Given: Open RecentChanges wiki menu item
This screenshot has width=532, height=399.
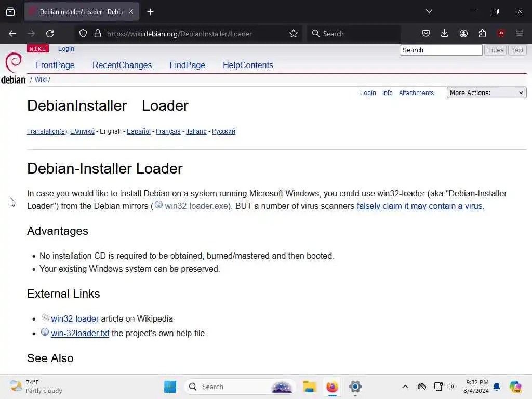Looking at the screenshot, I should click(x=122, y=65).
